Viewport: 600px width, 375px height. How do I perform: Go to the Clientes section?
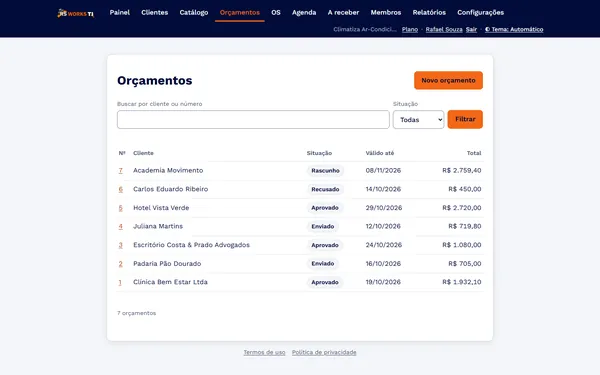coord(155,13)
